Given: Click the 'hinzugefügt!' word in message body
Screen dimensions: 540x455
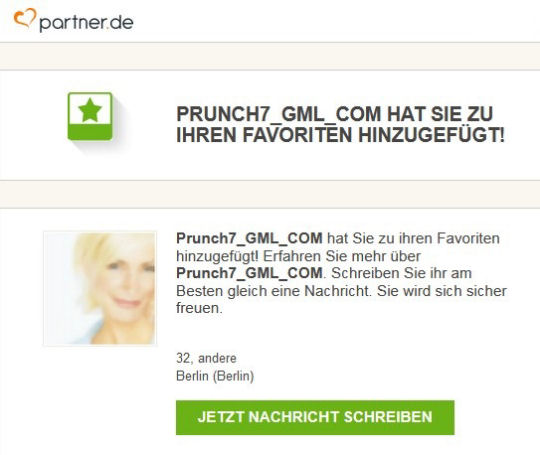Looking at the screenshot, I should click(x=217, y=256).
